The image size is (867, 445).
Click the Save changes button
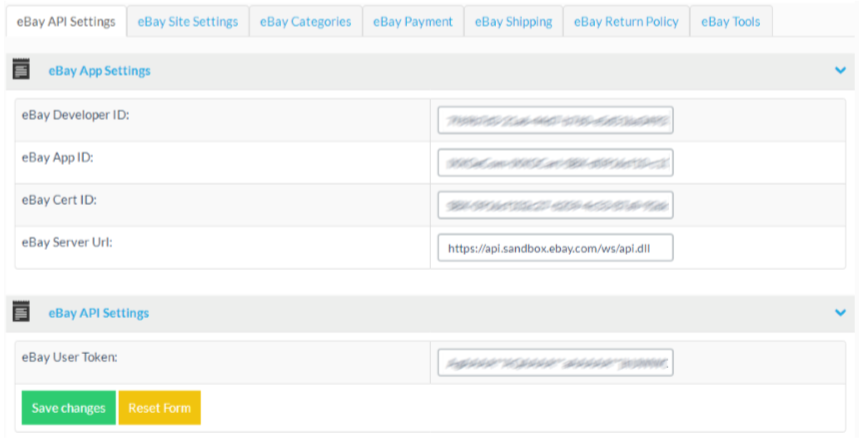pyautogui.click(x=68, y=408)
